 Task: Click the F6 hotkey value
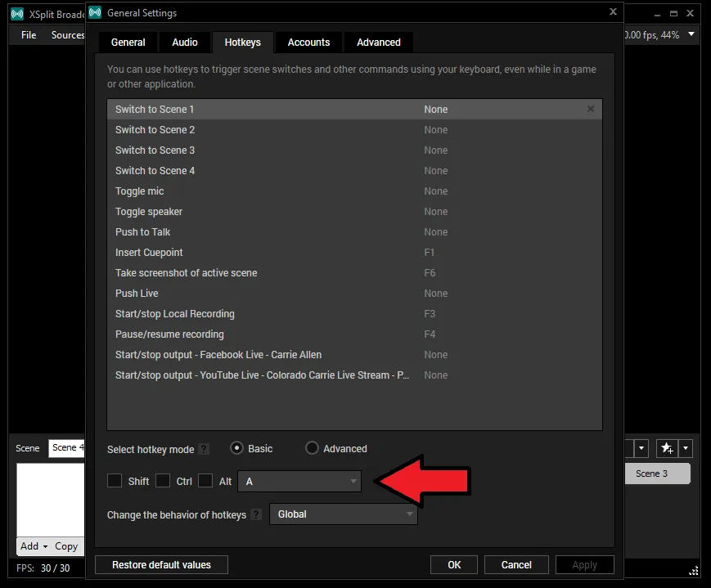pos(430,272)
